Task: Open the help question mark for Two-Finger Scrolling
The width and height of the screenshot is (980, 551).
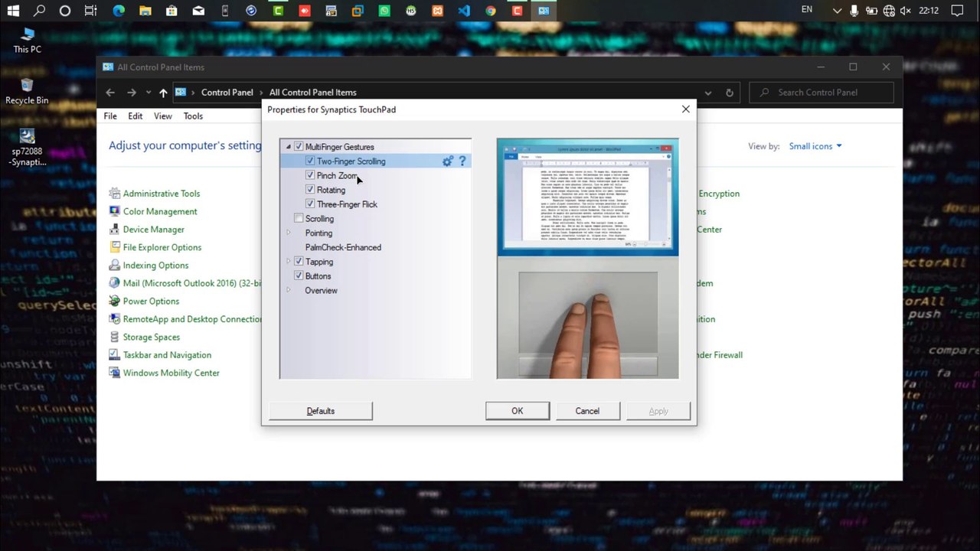Action: pos(462,161)
